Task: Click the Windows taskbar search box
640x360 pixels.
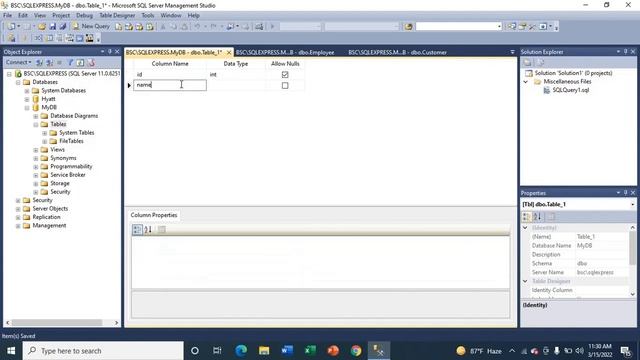Action: [x=103, y=351]
